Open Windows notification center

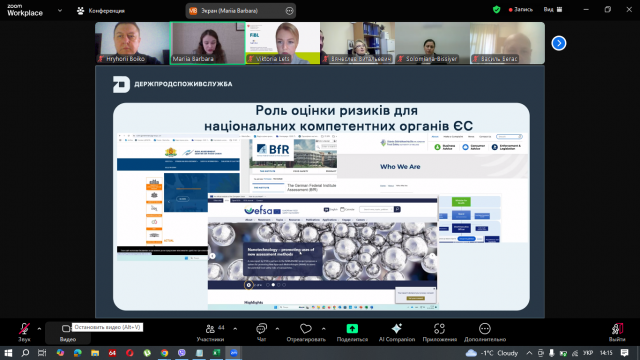(x=624, y=353)
